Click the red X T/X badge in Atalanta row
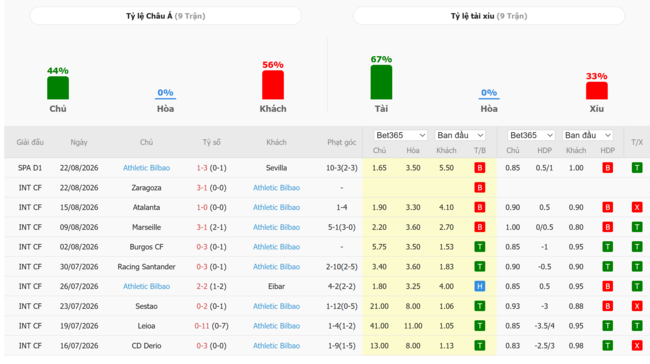 click(x=637, y=207)
